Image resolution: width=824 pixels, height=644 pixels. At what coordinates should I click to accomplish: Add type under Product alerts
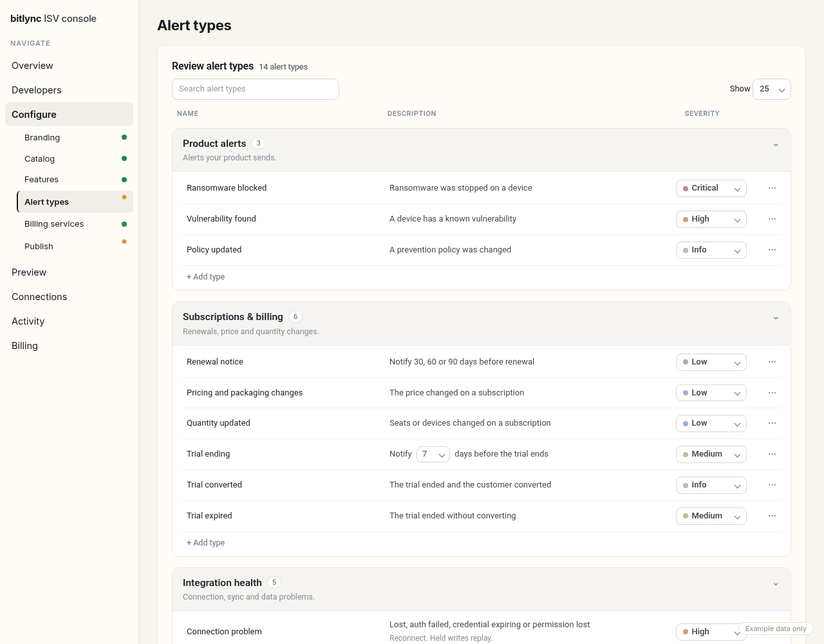[205, 277]
